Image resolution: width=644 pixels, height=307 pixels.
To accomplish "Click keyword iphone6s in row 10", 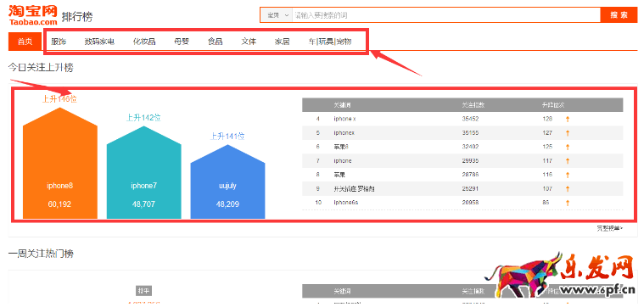I will (346, 203).
